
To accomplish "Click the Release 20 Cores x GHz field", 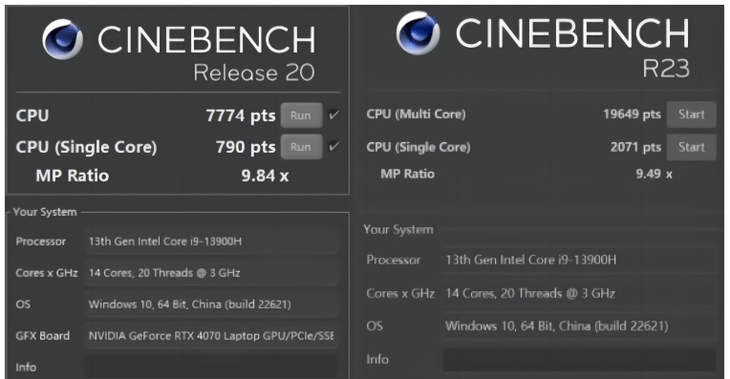I will 211,273.
